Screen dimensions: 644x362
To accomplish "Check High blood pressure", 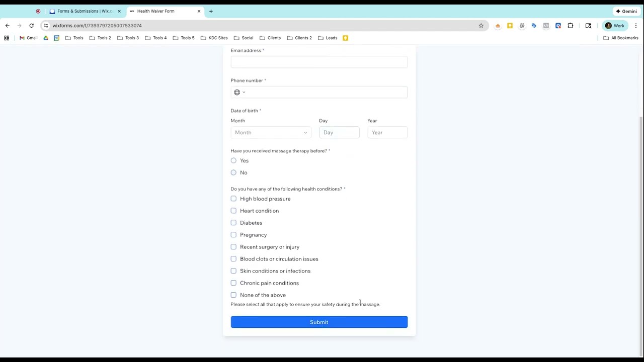I will click(233, 199).
